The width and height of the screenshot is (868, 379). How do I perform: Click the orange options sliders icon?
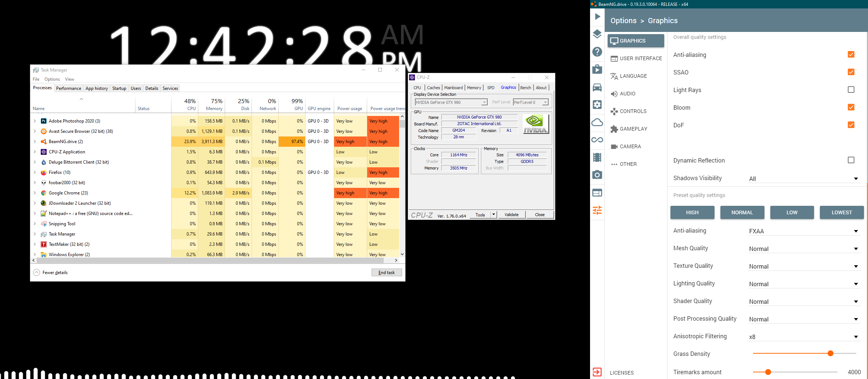pyautogui.click(x=597, y=210)
